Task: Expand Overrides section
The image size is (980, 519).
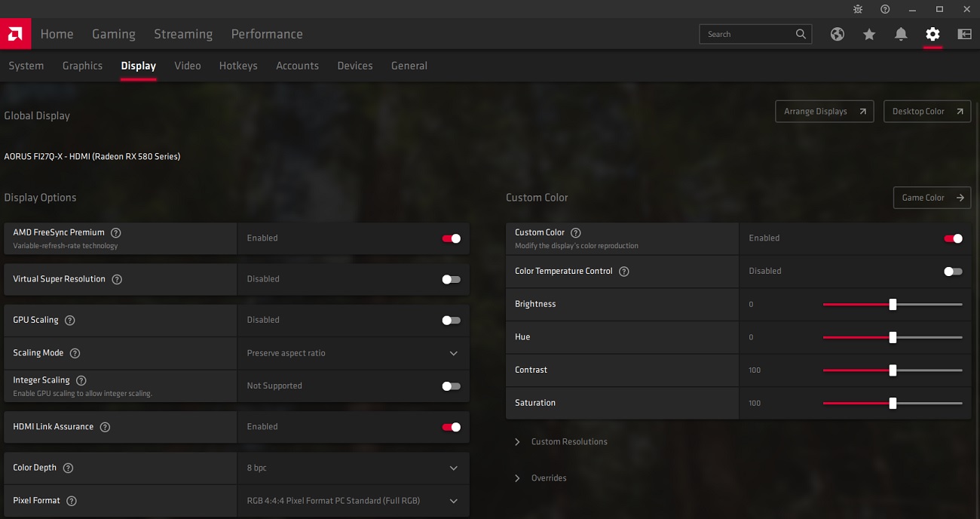Action: (x=541, y=478)
